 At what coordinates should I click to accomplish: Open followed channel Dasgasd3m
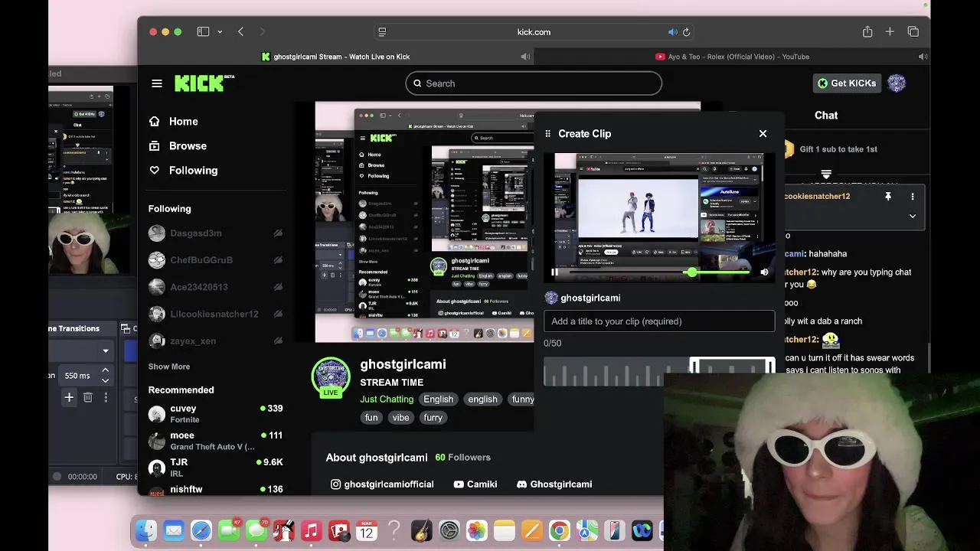[215, 233]
